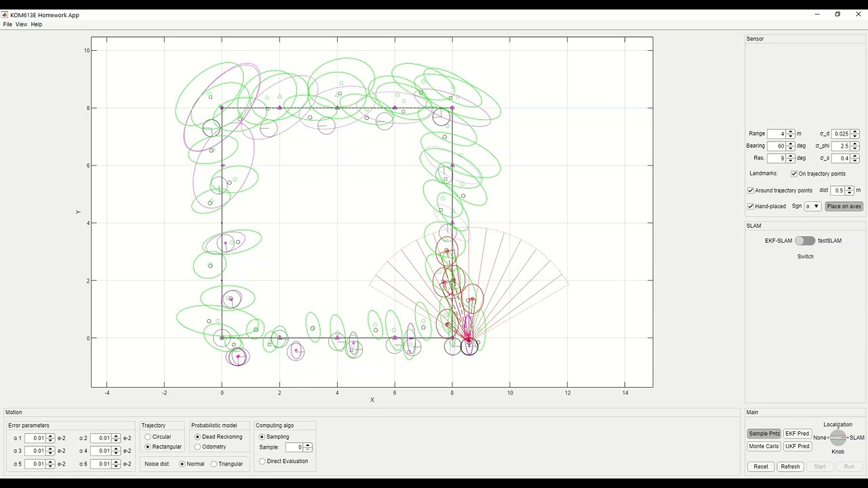This screenshot has width=868, height=488.
Task: Select Direct Evaluation algorithm
Action: pyautogui.click(x=262, y=462)
